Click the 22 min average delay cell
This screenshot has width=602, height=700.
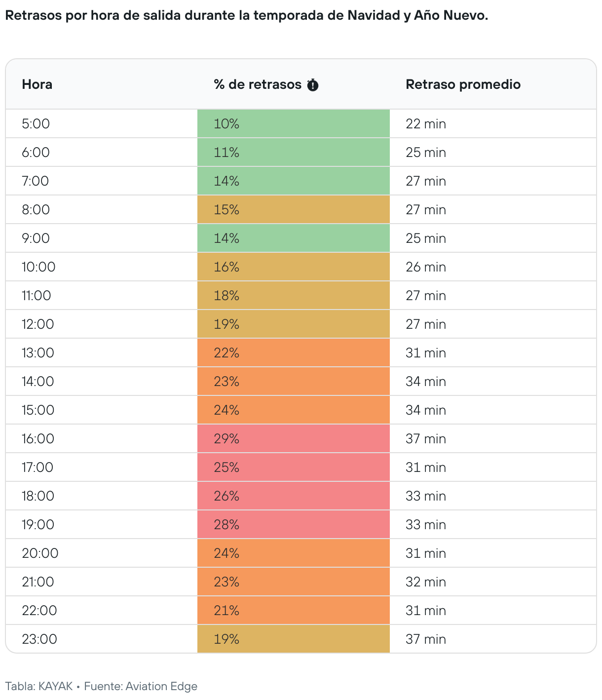pyautogui.click(x=425, y=123)
